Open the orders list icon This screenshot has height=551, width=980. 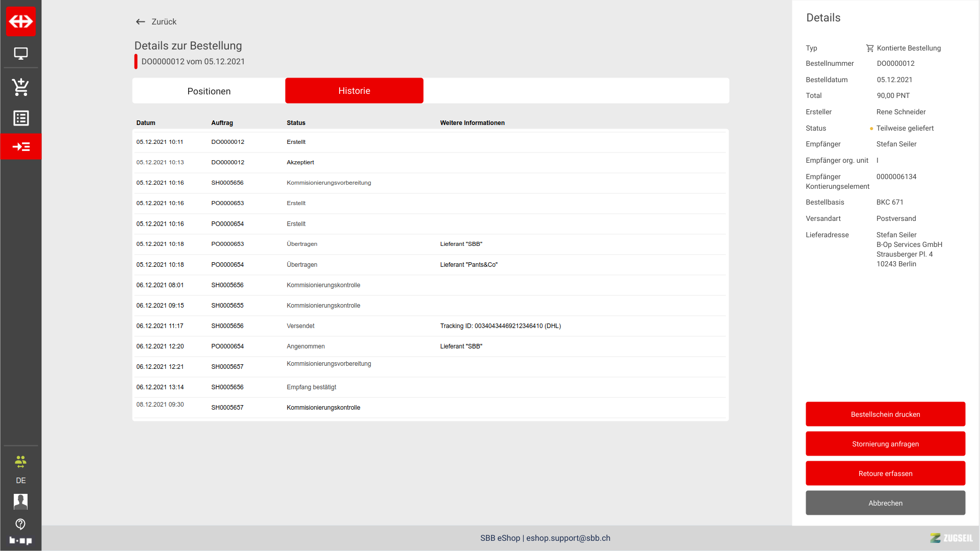click(x=21, y=118)
